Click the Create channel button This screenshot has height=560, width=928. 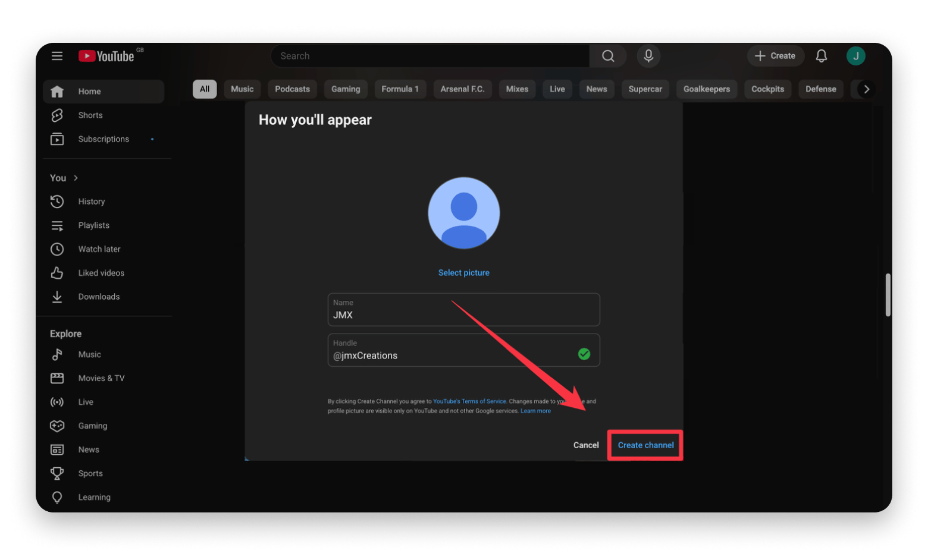pyautogui.click(x=645, y=445)
